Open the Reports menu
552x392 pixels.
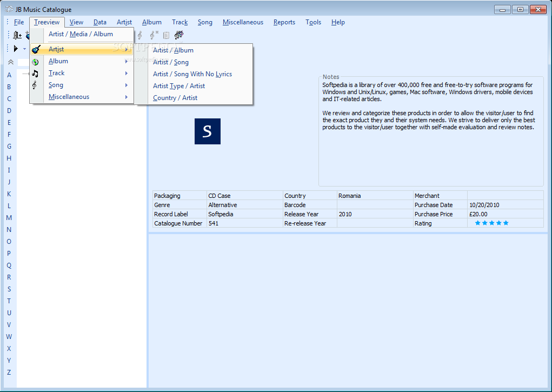(x=284, y=22)
